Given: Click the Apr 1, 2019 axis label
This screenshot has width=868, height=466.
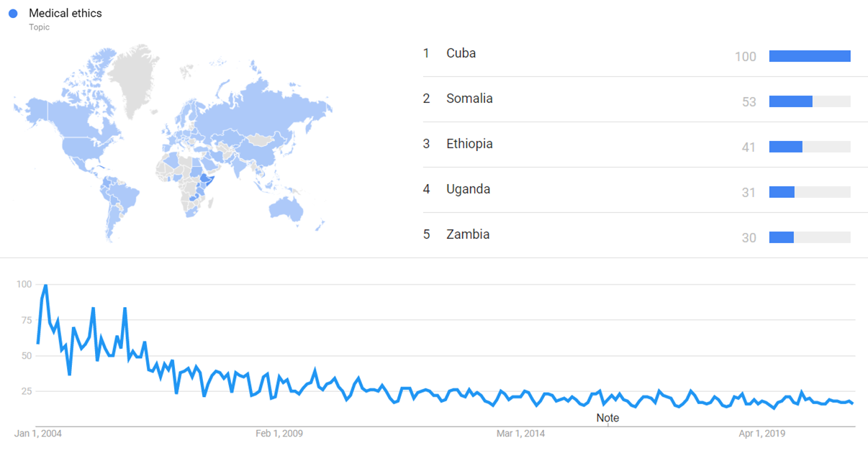Looking at the screenshot, I should pos(762,434).
